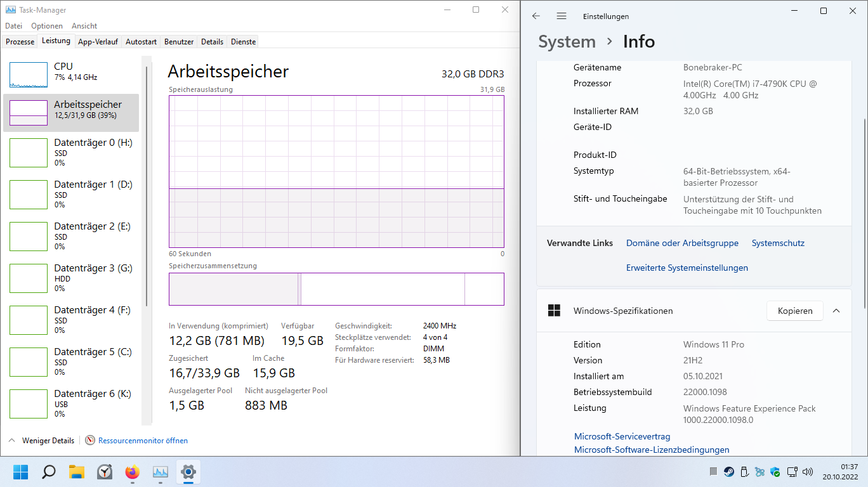
Task: Open Systemschutz link
Action: click(x=778, y=243)
